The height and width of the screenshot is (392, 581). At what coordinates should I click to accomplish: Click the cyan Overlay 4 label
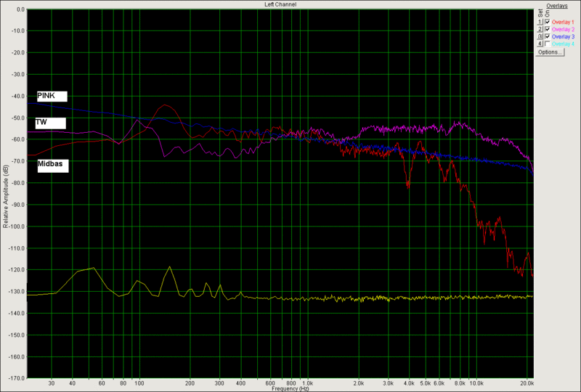click(563, 44)
